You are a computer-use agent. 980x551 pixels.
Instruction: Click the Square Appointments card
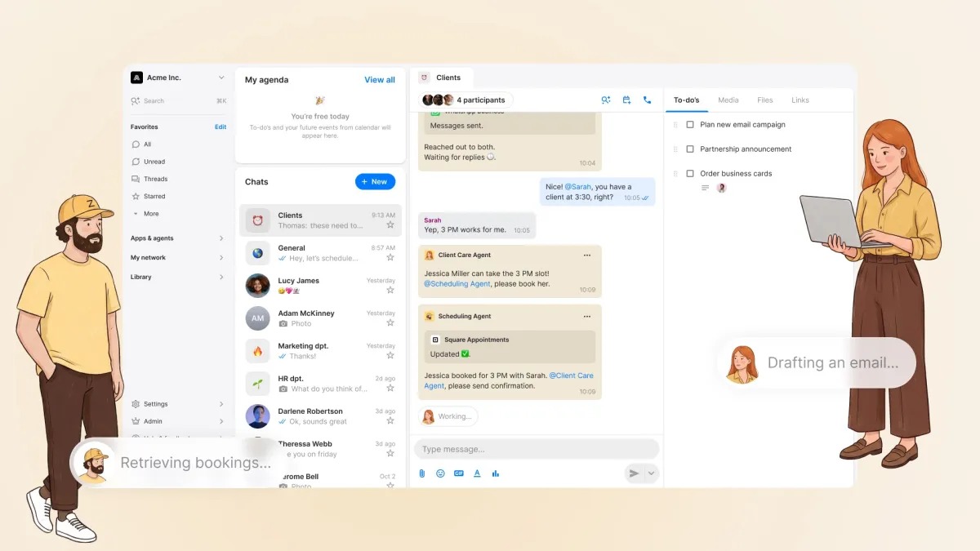click(510, 347)
